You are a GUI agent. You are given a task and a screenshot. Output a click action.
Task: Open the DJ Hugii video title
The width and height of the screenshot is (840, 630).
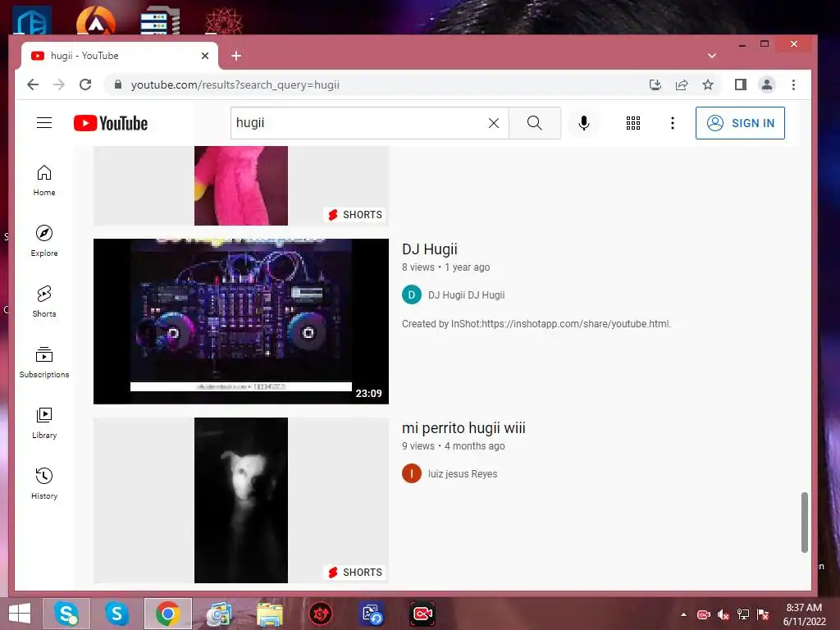point(430,249)
